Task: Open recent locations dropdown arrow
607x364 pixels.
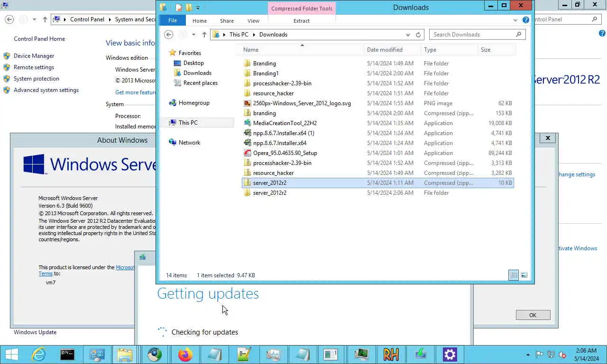Action: pyautogui.click(x=193, y=35)
